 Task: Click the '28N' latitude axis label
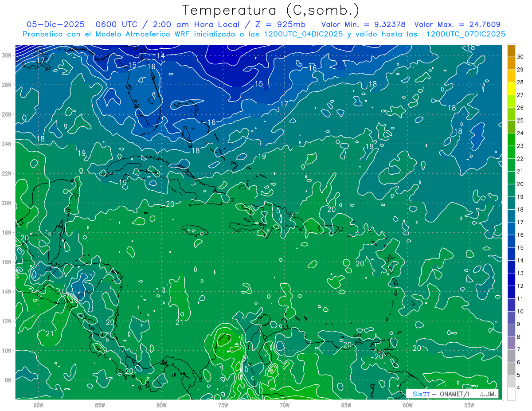pyautogui.click(x=8, y=85)
